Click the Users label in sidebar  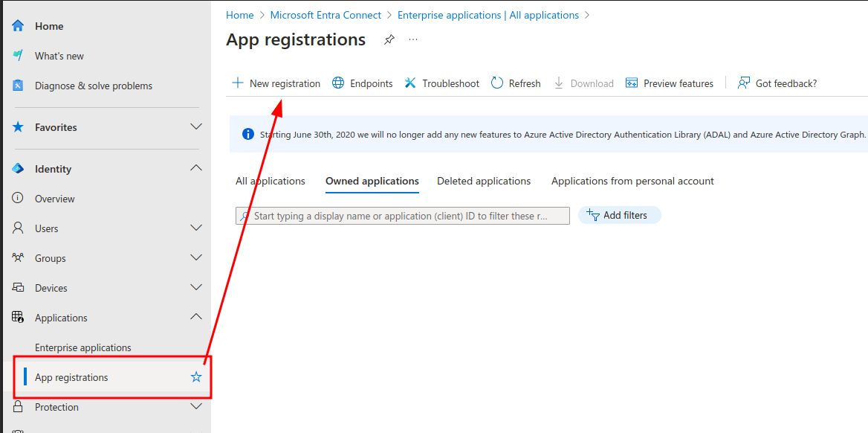[47, 228]
